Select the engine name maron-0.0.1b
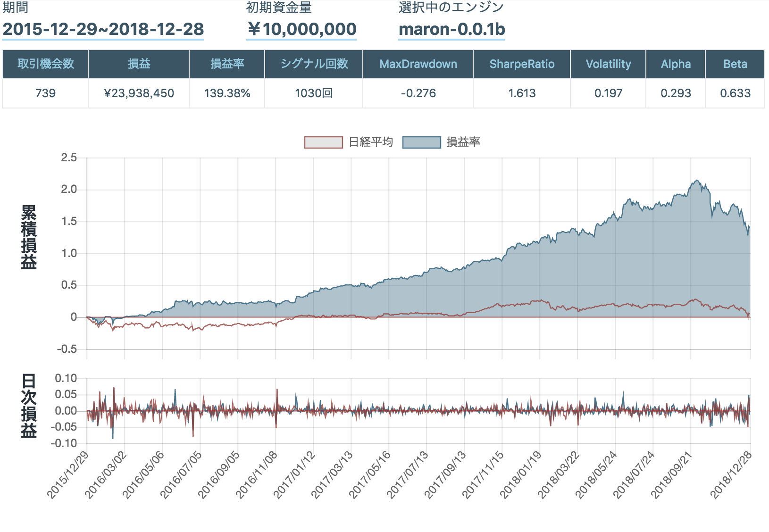The height and width of the screenshot is (532, 769). click(x=451, y=29)
